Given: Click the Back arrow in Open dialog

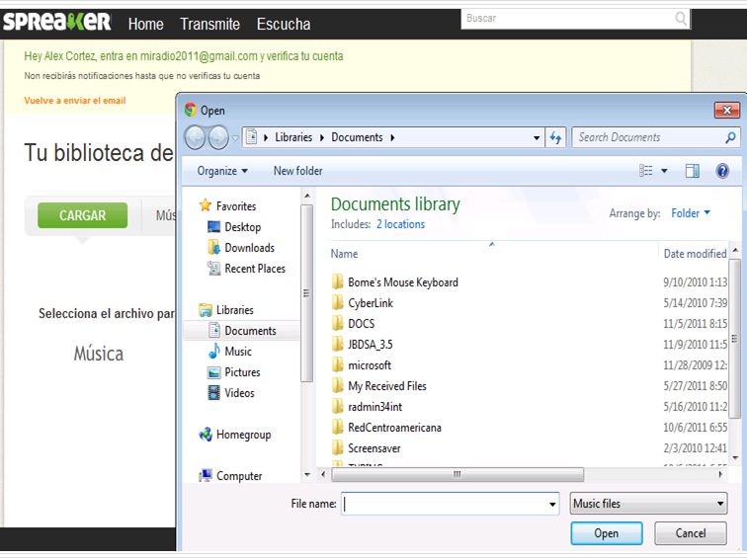Looking at the screenshot, I should click(195, 137).
